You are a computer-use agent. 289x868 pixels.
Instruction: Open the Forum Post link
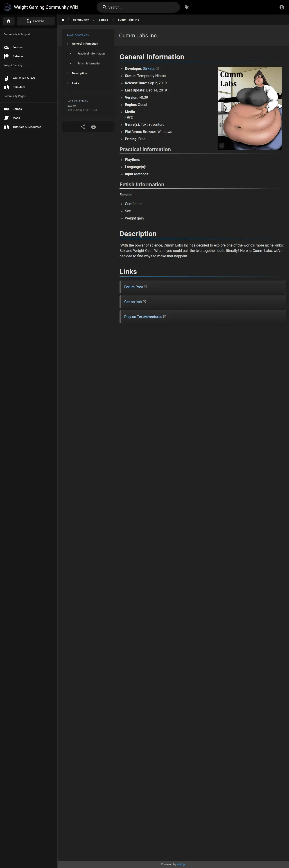tap(133, 287)
